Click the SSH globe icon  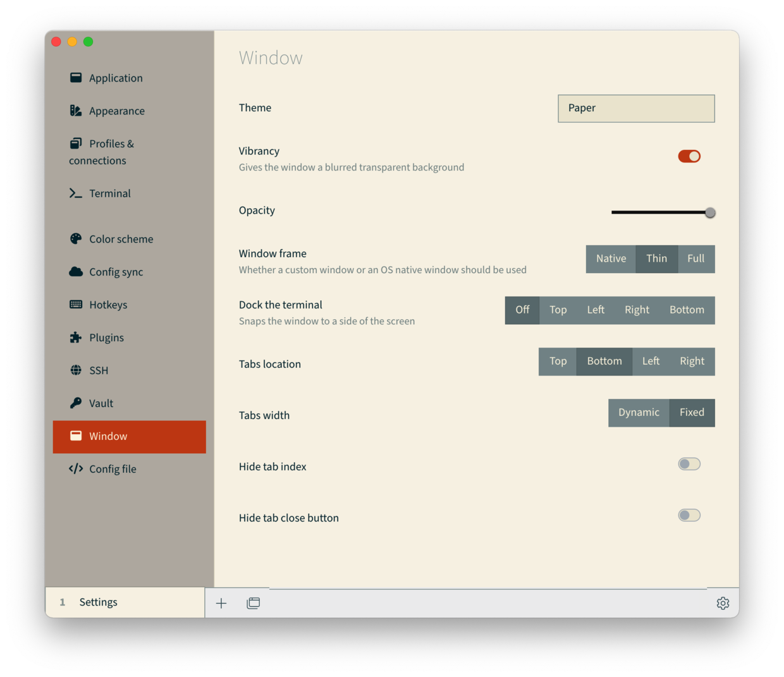click(76, 370)
